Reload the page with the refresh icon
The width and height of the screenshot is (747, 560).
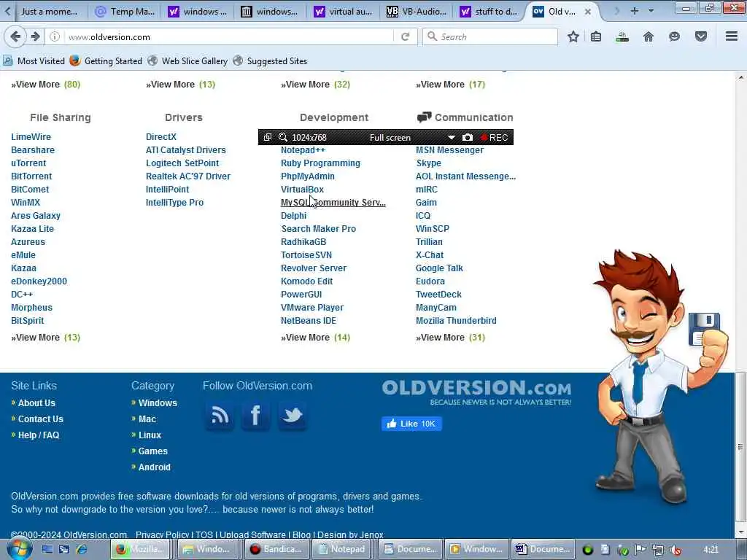[x=406, y=36]
